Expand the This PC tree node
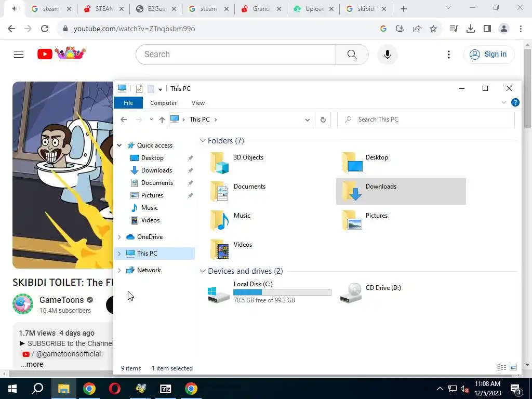Image resolution: width=532 pixels, height=399 pixels. (119, 254)
